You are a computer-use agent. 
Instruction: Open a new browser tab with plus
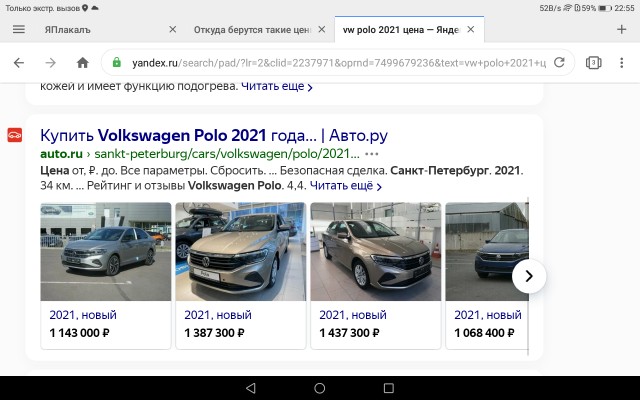[x=621, y=29]
